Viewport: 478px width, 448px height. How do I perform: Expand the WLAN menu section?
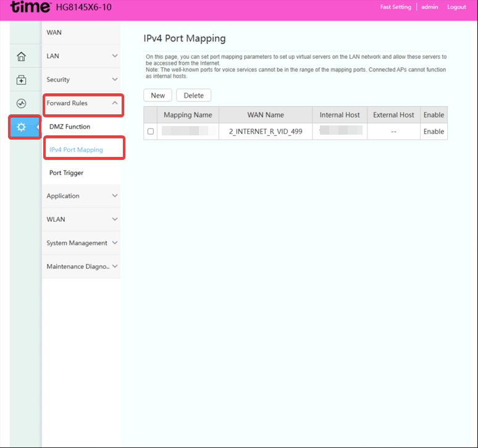coord(81,219)
